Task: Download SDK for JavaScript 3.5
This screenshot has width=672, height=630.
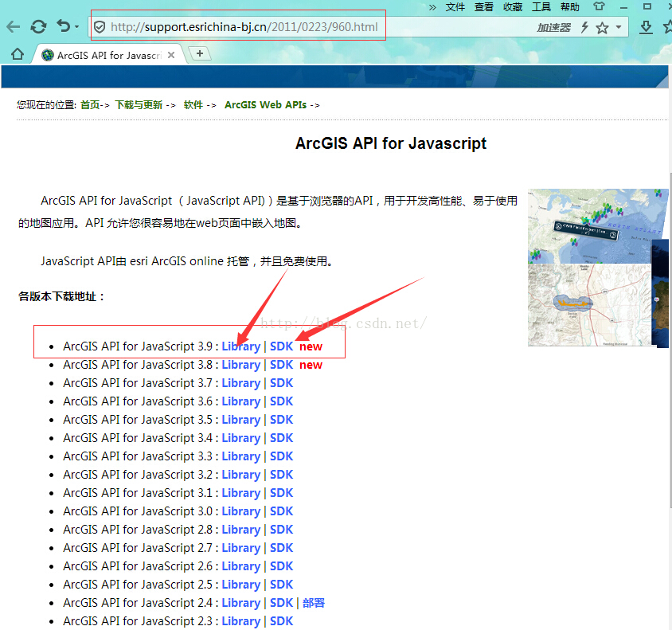Action: (282, 420)
